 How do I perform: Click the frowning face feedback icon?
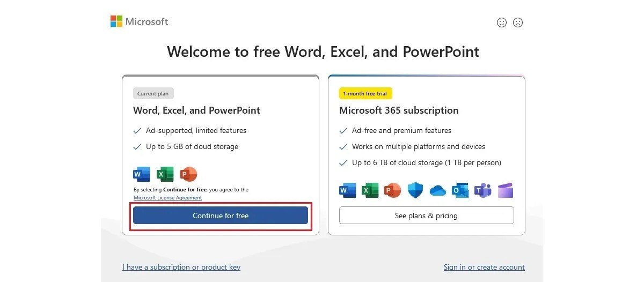coord(518,23)
